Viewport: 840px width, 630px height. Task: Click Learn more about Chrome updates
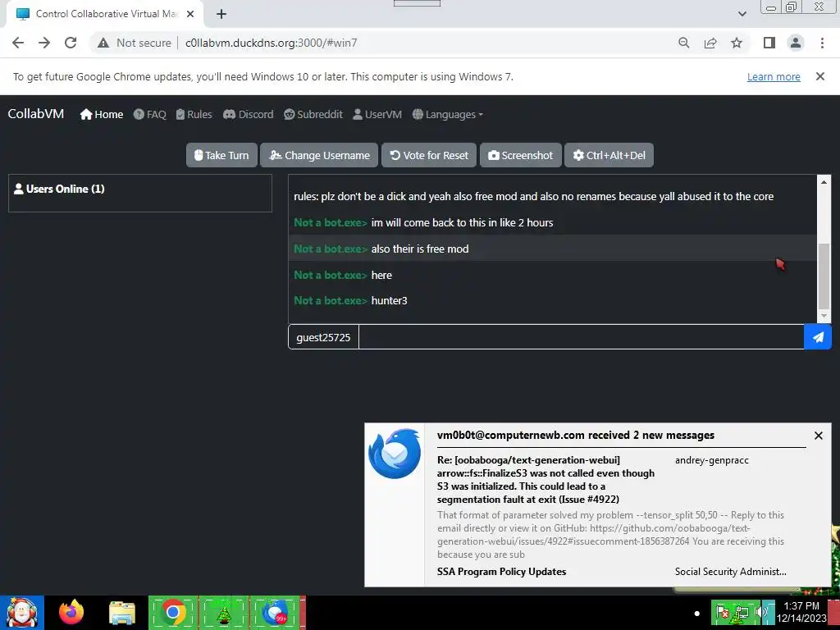coord(774,76)
